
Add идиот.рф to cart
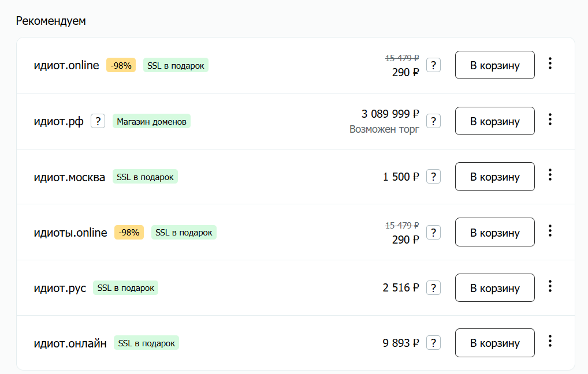pyautogui.click(x=495, y=121)
